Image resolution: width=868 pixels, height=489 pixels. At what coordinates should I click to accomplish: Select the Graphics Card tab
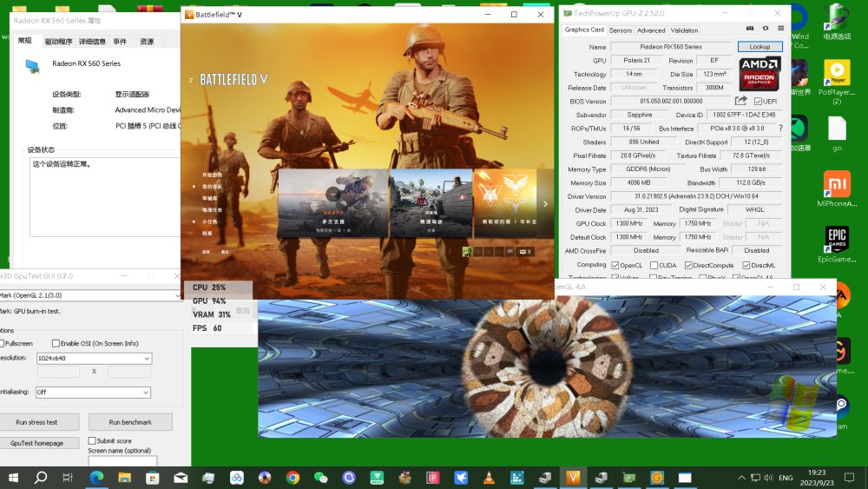[584, 30]
